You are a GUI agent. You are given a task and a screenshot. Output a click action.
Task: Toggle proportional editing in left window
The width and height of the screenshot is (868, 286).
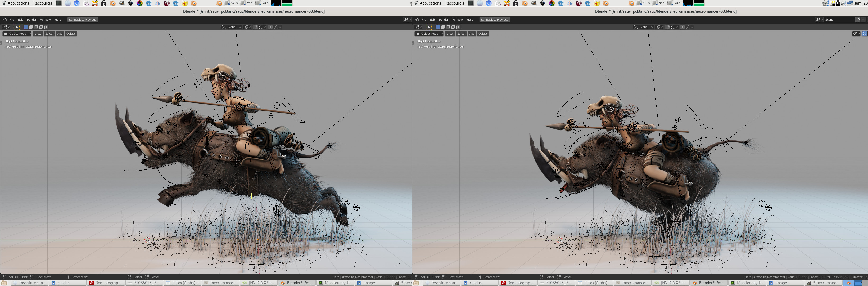click(x=270, y=27)
